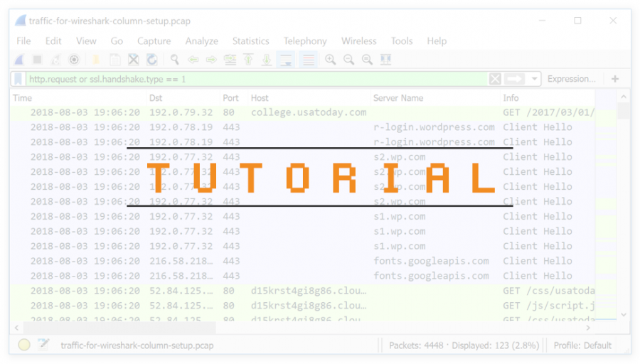Open recent display filters dropdown
This screenshot has width=640, height=364.
point(534,79)
